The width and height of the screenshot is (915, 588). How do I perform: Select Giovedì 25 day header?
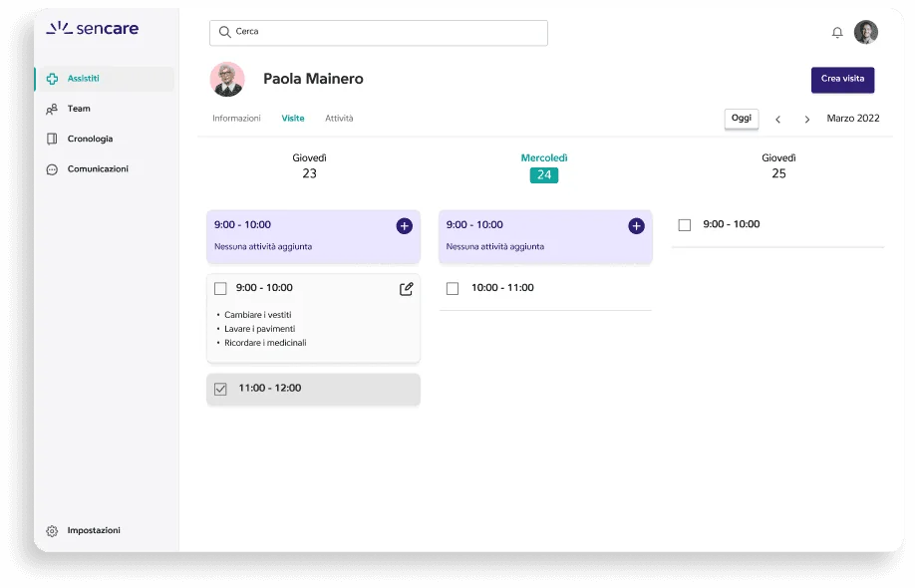tap(778, 166)
